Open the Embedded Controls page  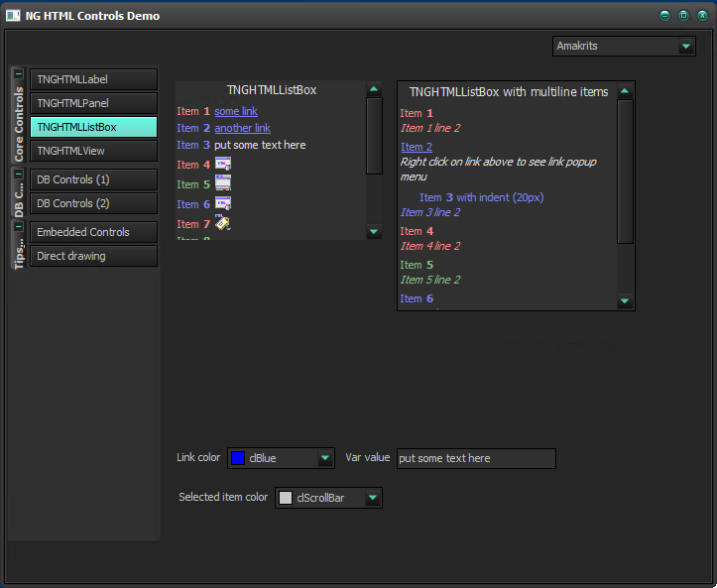[93, 232]
